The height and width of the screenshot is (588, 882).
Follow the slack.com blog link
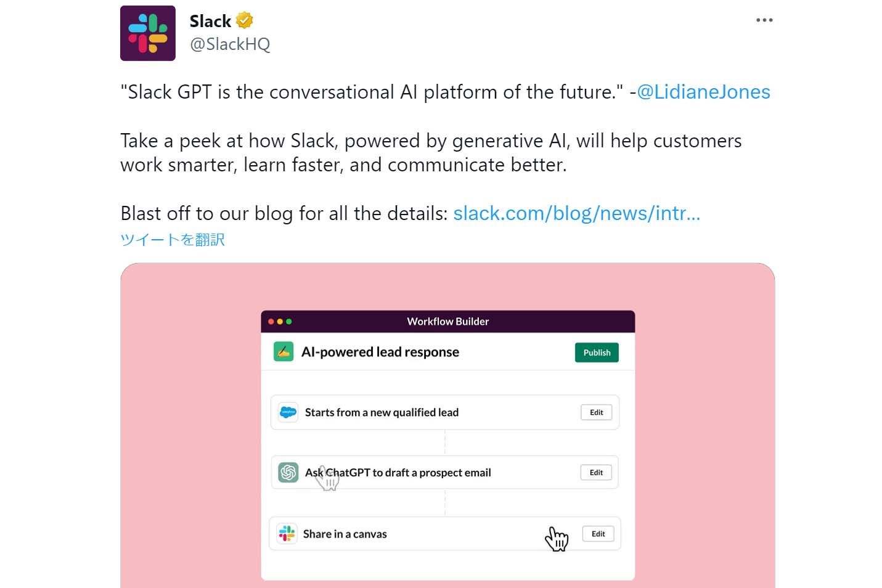click(576, 213)
